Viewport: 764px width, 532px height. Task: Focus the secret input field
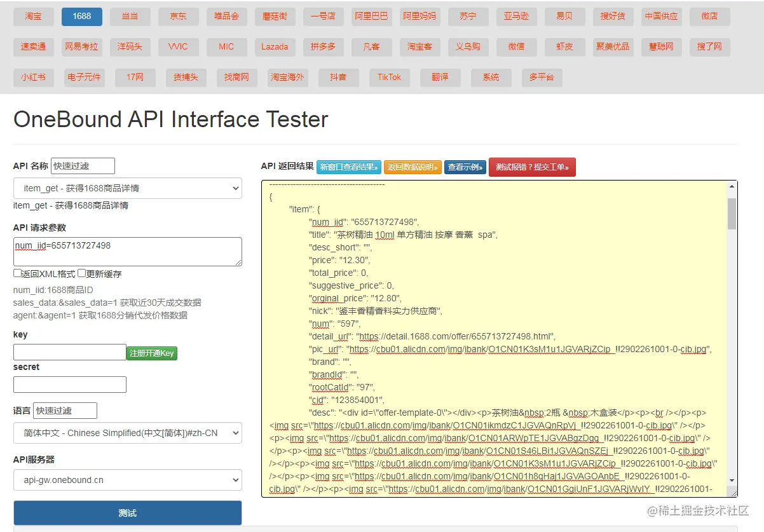click(69, 385)
